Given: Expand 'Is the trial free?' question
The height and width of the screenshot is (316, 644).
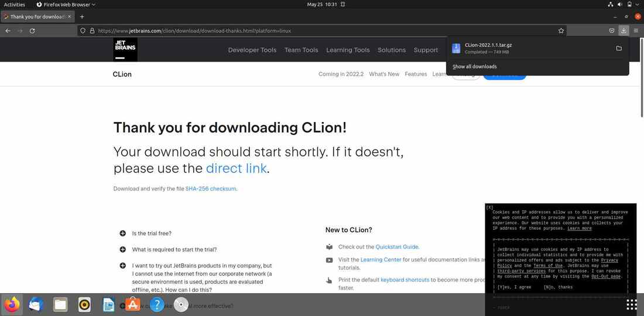Looking at the screenshot, I should (122, 233).
